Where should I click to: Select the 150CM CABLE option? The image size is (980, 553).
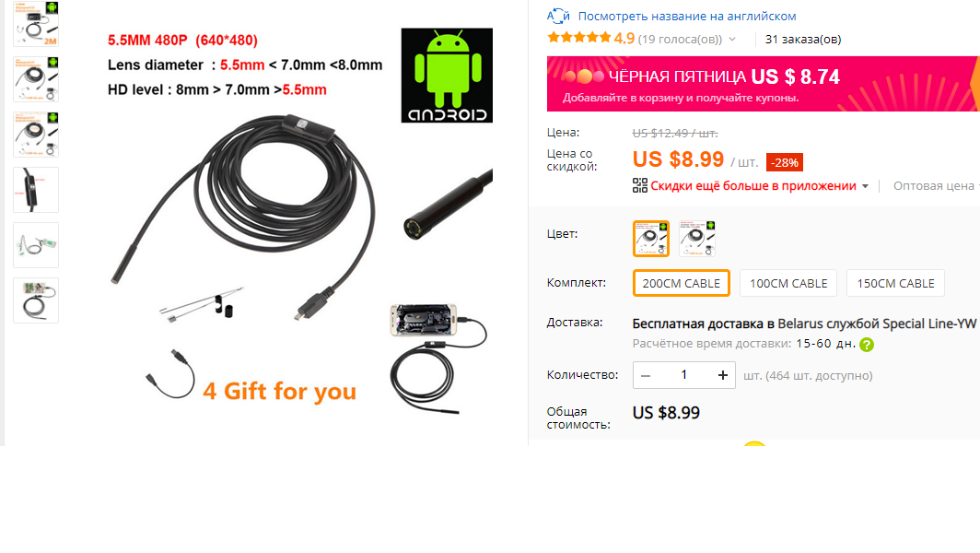(895, 283)
